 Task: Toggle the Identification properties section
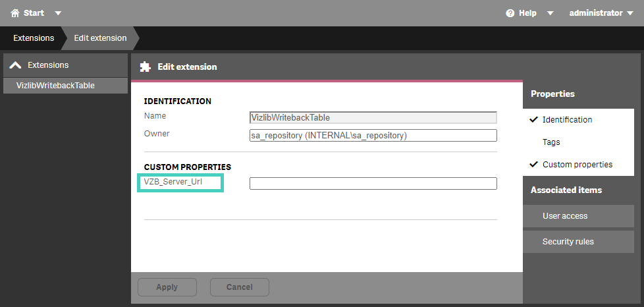click(578, 120)
